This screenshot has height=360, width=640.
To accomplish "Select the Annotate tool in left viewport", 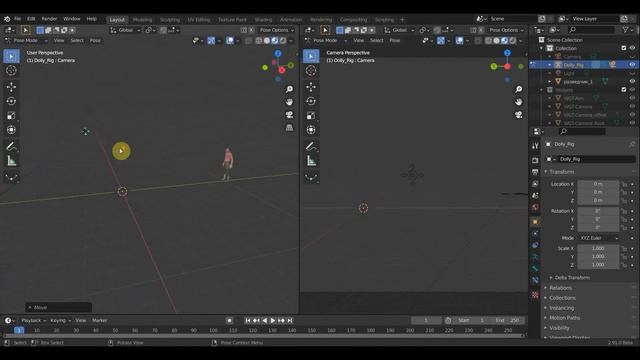I will (11, 146).
